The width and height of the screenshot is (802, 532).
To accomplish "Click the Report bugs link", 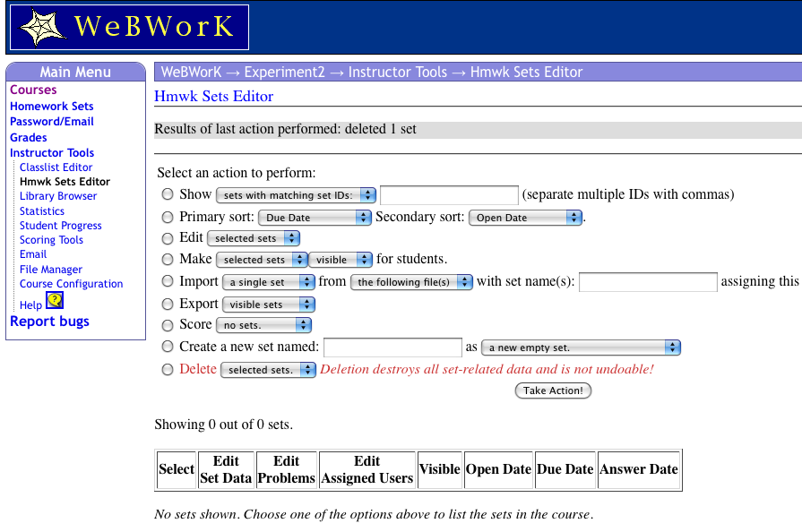I will click(49, 322).
